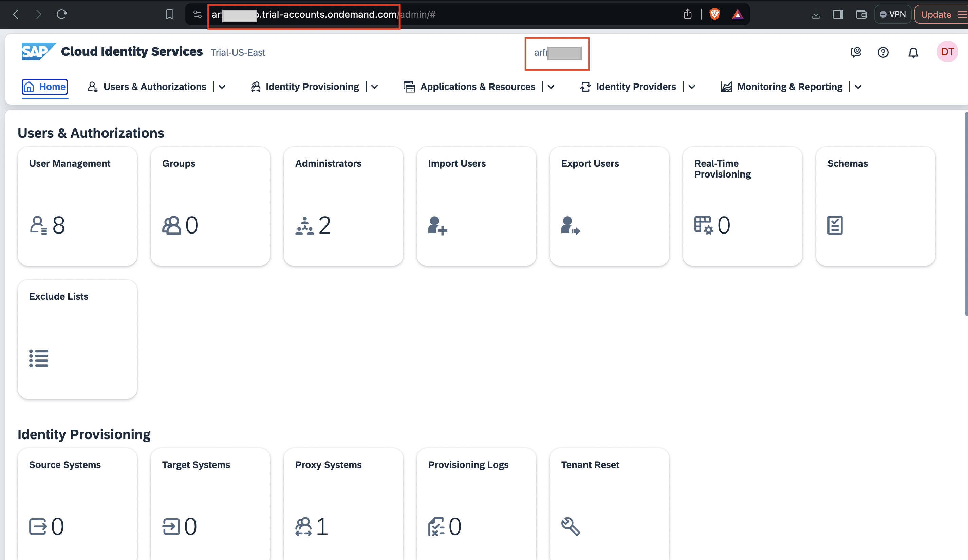The image size is (968, 560).
Task: Click the Update browser button
Action: [941, 15]
